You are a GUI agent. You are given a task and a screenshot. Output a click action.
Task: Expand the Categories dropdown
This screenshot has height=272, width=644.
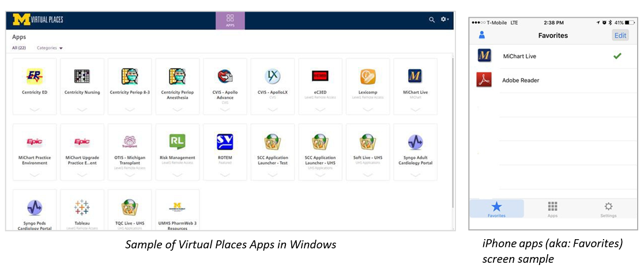(x=50, y=48)
